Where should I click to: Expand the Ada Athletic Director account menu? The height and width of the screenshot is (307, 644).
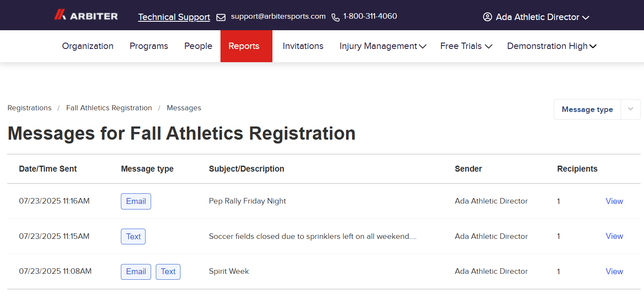[536, 17]
